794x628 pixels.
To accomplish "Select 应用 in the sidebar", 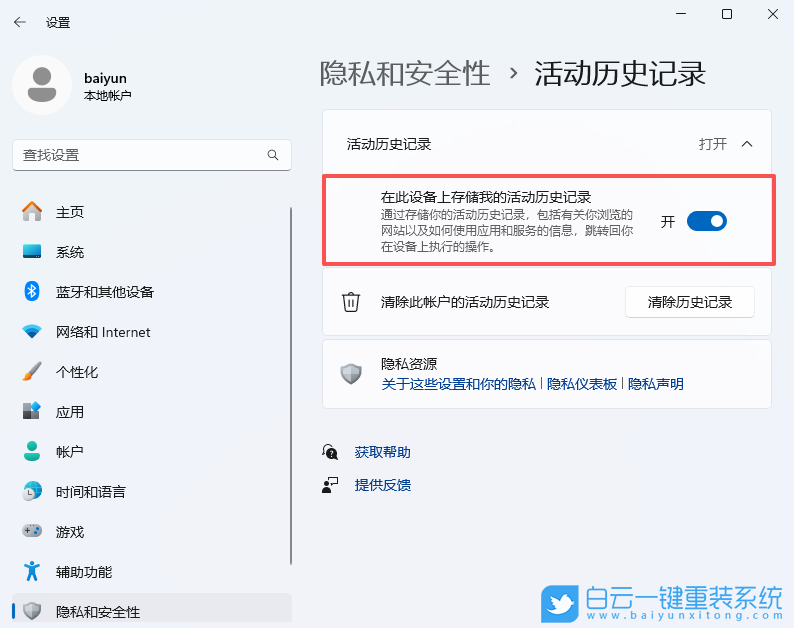I will pos(151,412).
